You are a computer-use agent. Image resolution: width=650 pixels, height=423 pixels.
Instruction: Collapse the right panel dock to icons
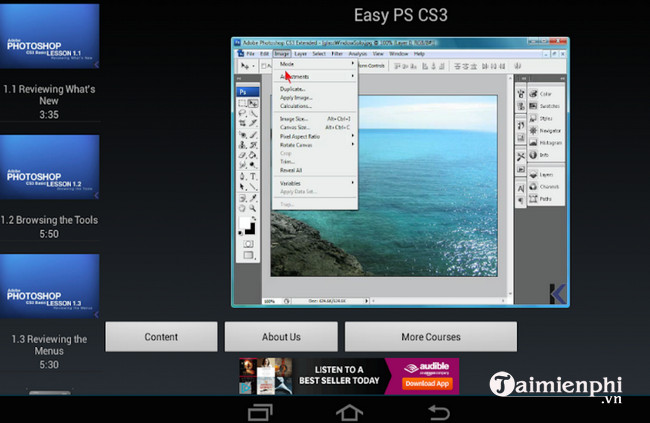coord(563,78)
